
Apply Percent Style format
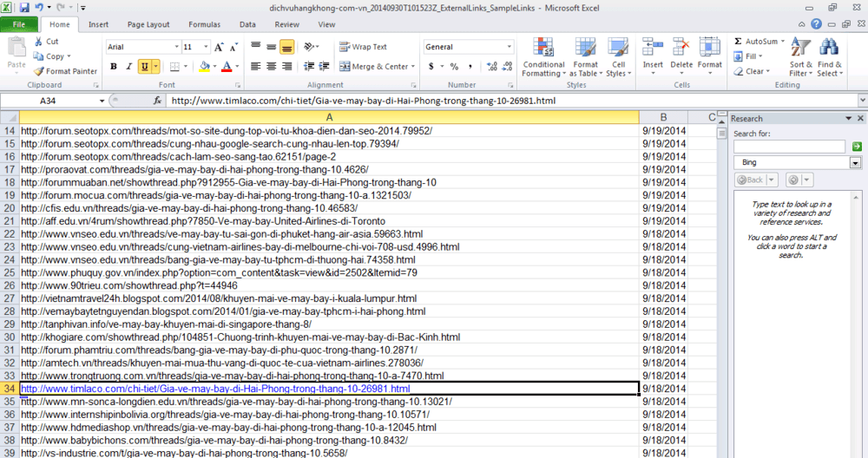[x=455, y=67]
